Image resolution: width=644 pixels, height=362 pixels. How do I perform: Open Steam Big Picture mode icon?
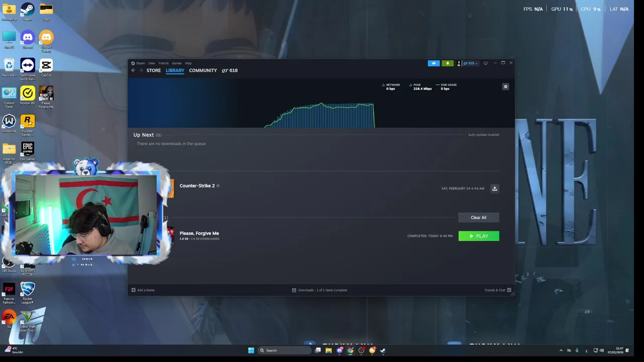[485, 63]
